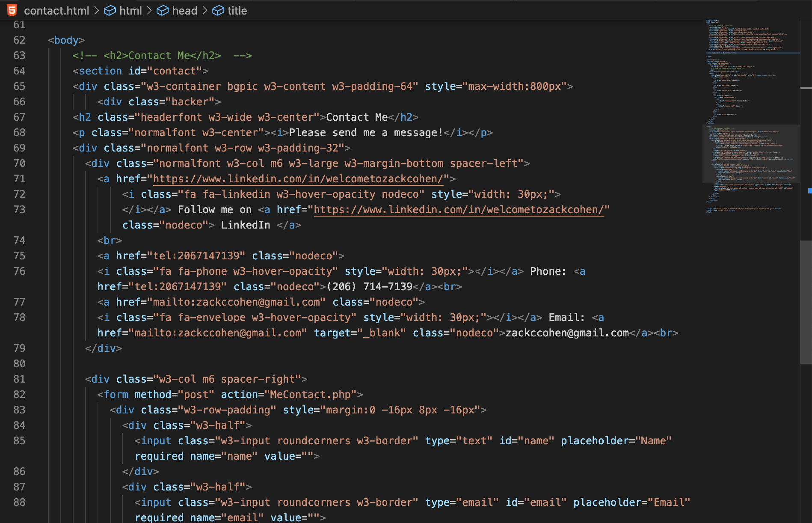The width and height of the screenshot is (812, 523).
Task: Click the LinkedIn URL on line 73
Action: [x=459, y=210]
